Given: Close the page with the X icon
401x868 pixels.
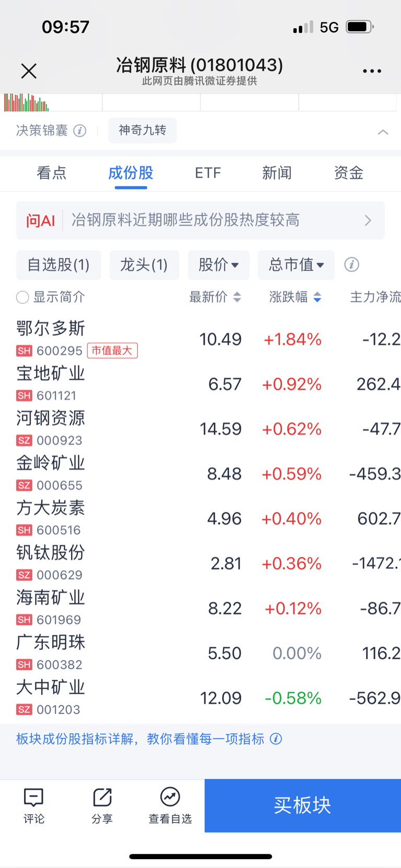Looking at the screenshot, I should tap(29, 70).
